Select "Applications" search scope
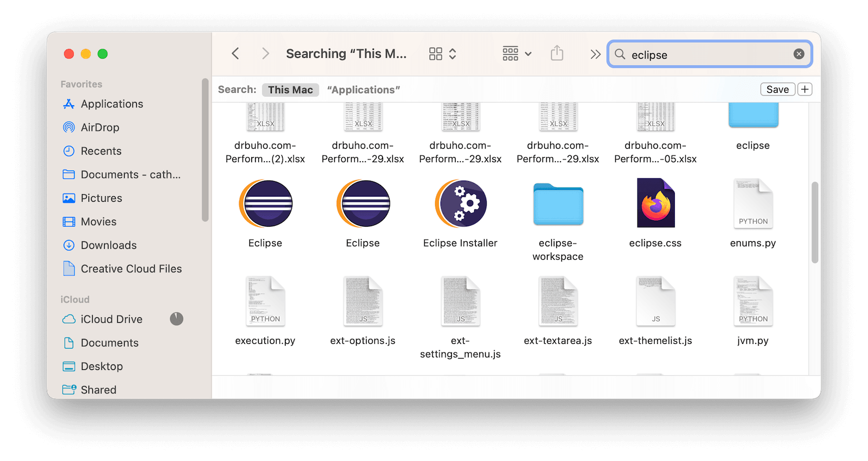Screen dimensions: 868x461 click(x=363, y=89)
